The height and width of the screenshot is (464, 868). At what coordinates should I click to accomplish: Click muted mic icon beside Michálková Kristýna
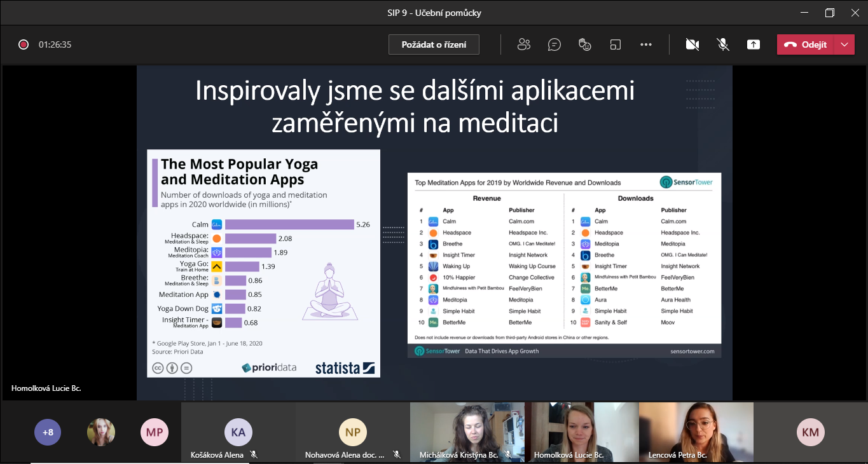(507, 455)
